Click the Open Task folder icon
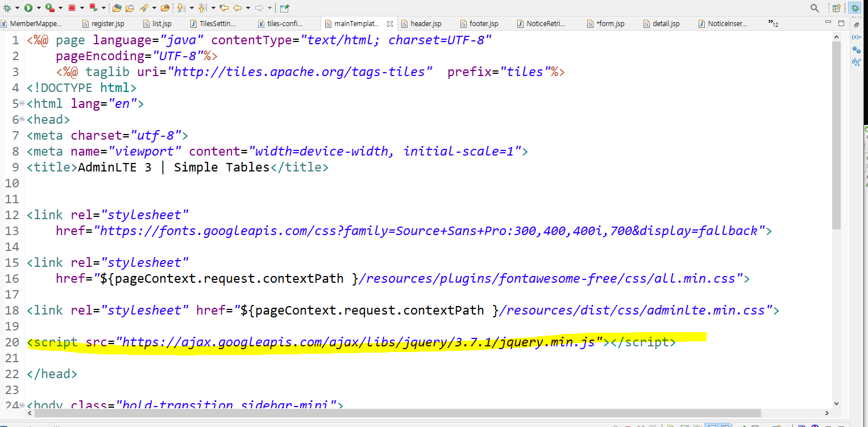The image size is (868, 427). coord(130,8)
